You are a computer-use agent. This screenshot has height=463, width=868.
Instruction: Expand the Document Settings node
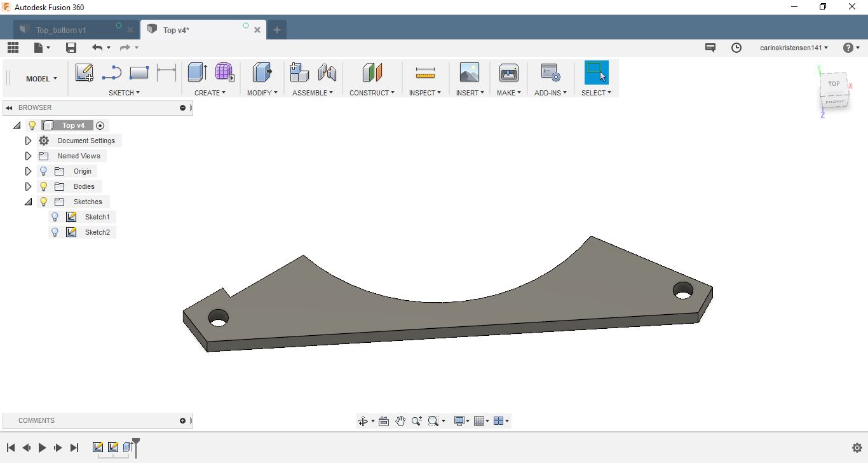(x=28, y=141)
